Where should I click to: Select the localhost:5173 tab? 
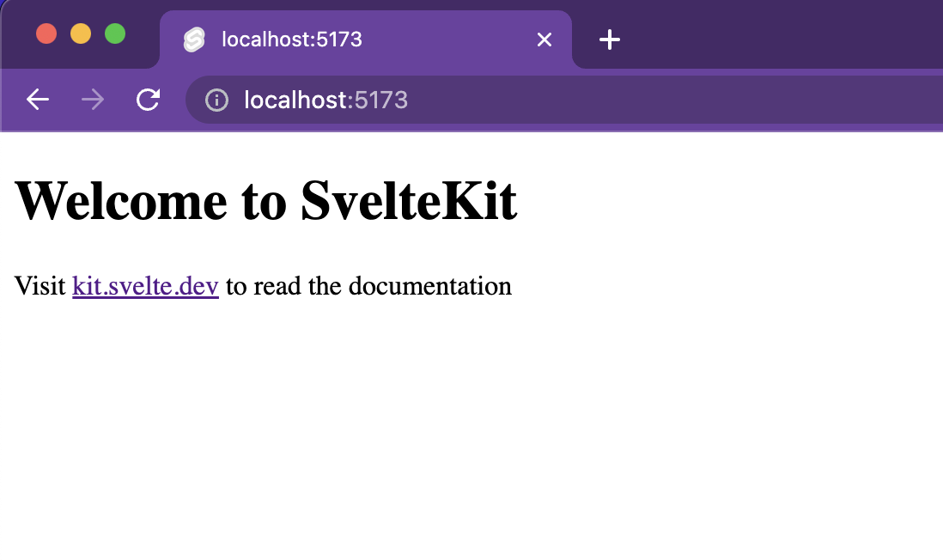[x=366, y=40]
